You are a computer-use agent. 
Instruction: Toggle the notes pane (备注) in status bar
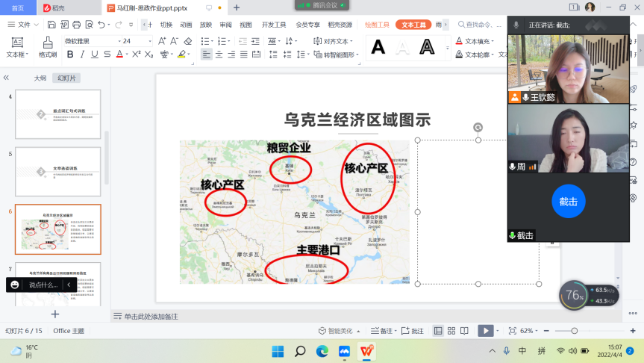381,331
